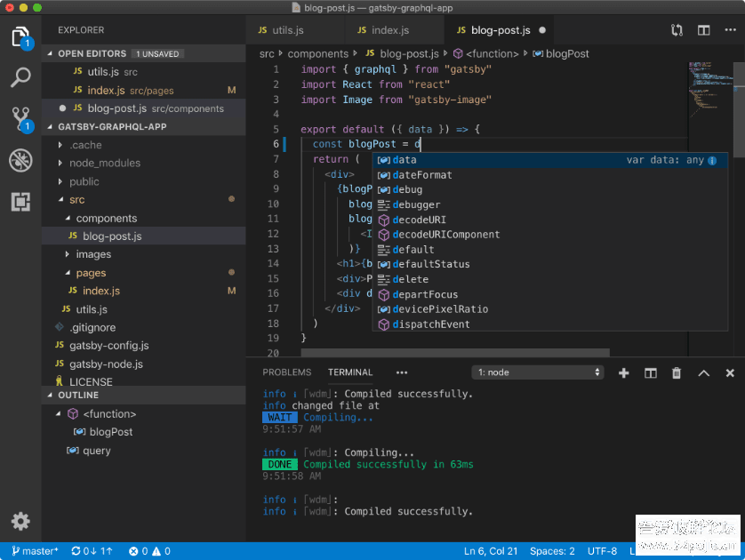Kill terminal with trash icon
Viewport: 745px width, 560px height.
pyautogui.click(x=677, y=372)
